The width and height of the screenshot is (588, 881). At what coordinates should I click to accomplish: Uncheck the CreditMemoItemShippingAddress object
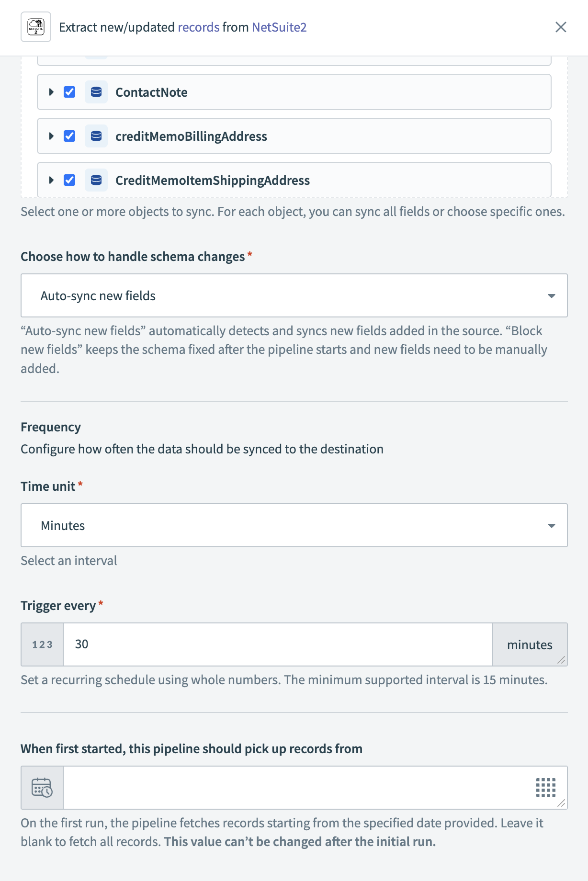tap(69, 181)
